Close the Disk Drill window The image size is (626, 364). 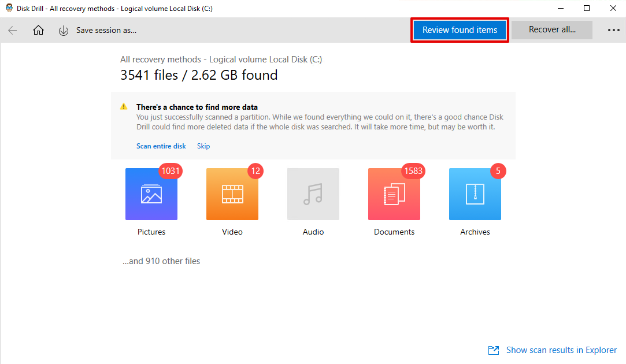(613, 9)
